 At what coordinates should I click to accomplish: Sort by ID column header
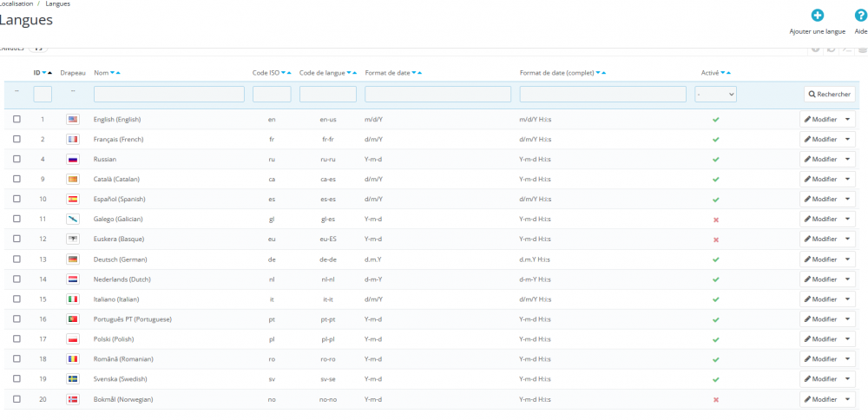click(36, 73)
